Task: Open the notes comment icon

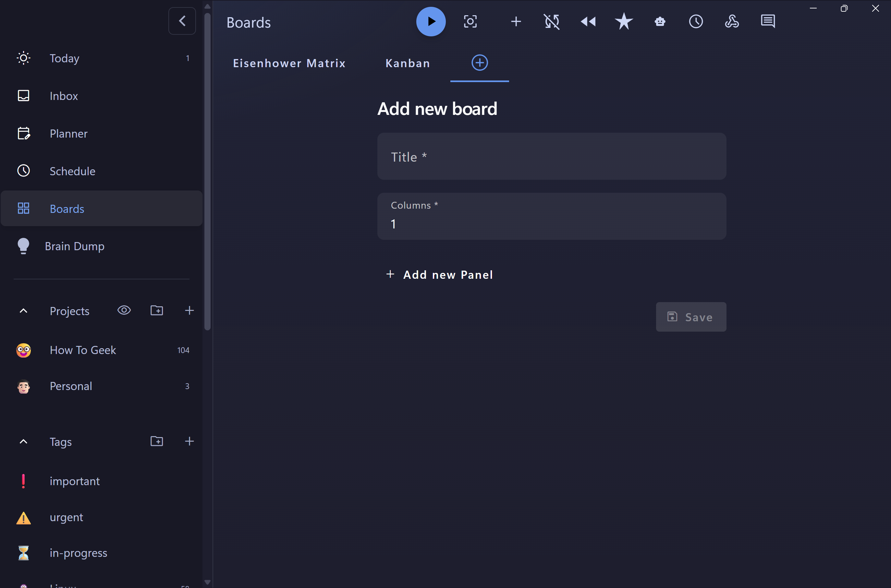Action: pos(768,21)
